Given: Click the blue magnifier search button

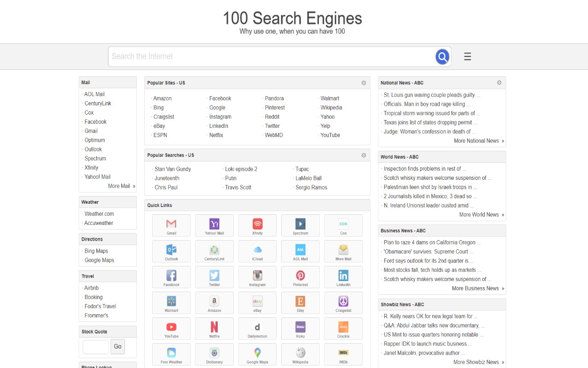Looking at the screenshot, I should pos(442,57).
